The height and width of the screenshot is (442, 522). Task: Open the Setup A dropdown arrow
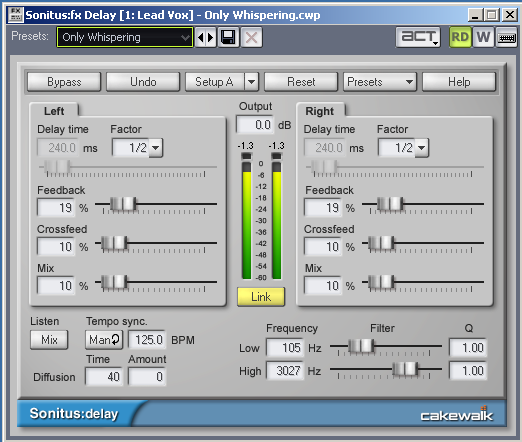tap(252, 82)
